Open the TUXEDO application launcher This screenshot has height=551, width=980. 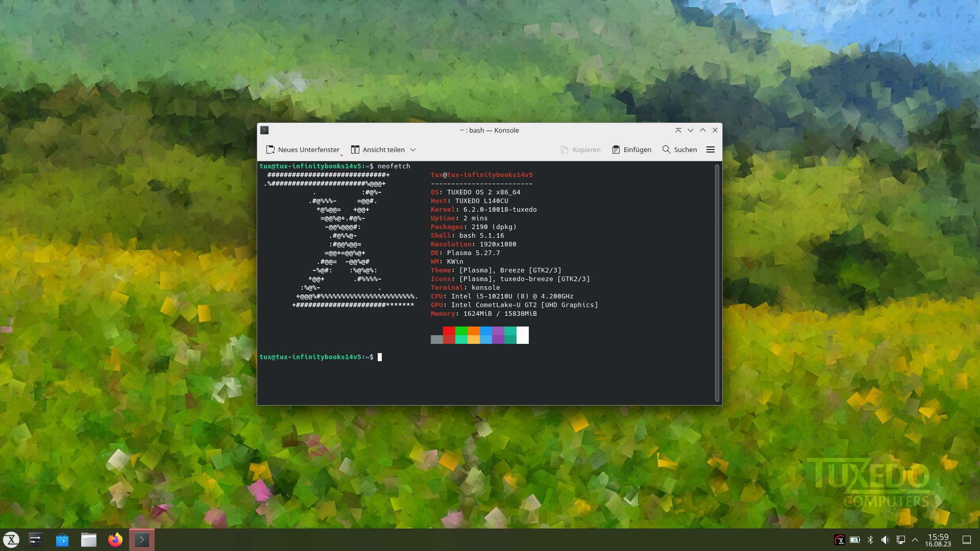tap(11, 539)
